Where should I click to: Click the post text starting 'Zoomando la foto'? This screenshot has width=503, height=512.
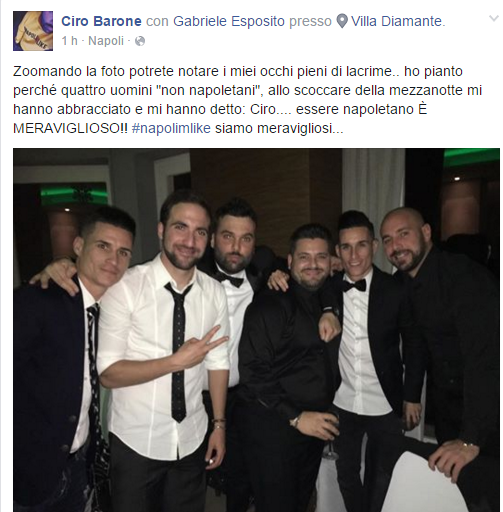point(247,100)
